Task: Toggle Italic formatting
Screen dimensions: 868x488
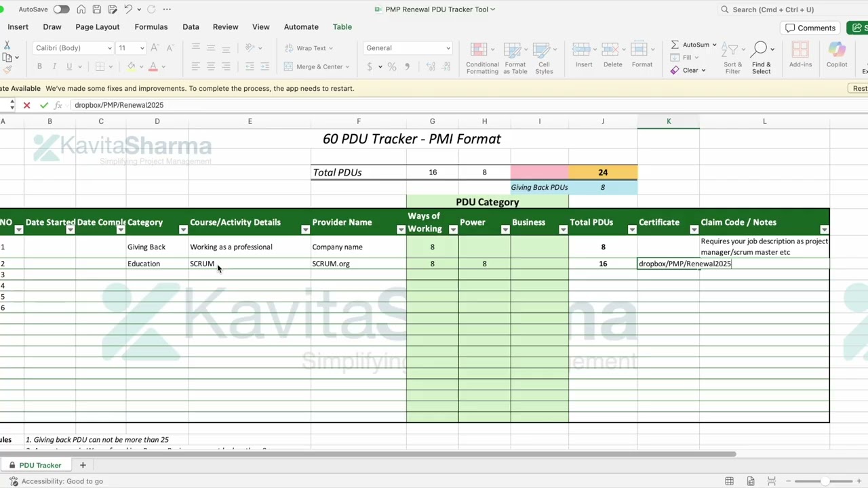Action: coord(54,66)
